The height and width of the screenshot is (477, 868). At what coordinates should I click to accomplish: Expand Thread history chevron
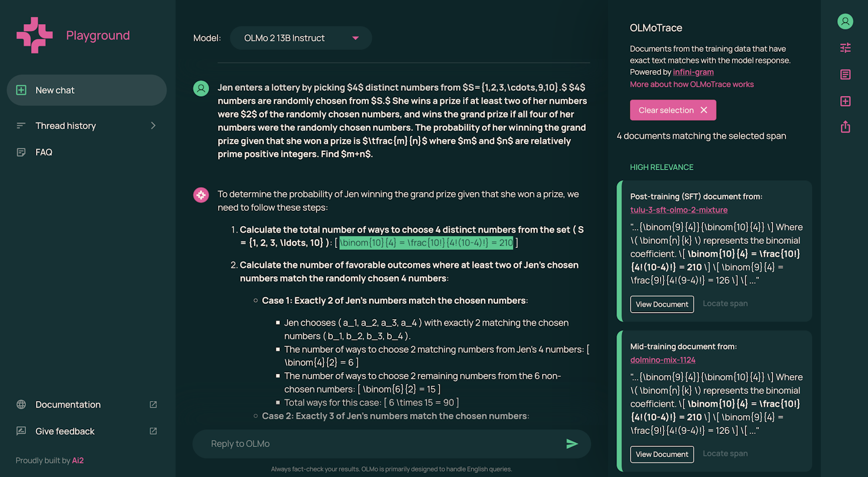(153, 125)
